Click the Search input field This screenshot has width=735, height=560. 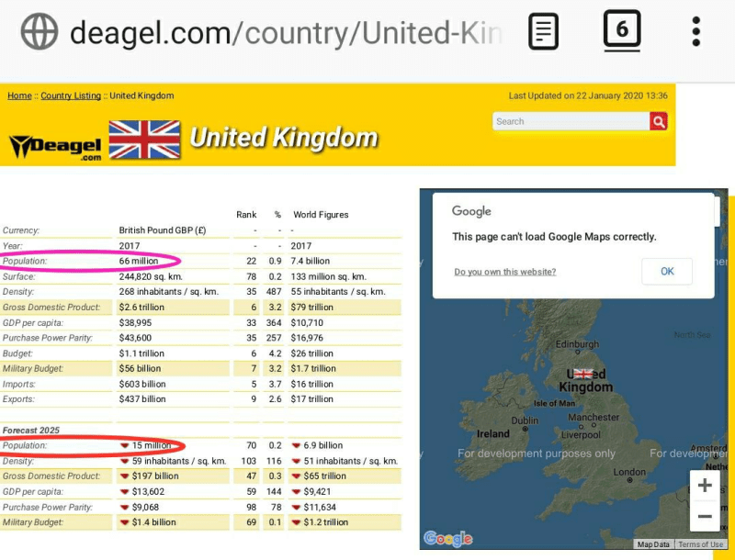(x=571, y=121)
